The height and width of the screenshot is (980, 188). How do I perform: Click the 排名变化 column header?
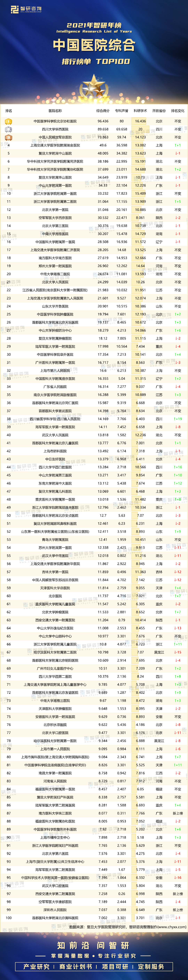(x=178, y=111)
